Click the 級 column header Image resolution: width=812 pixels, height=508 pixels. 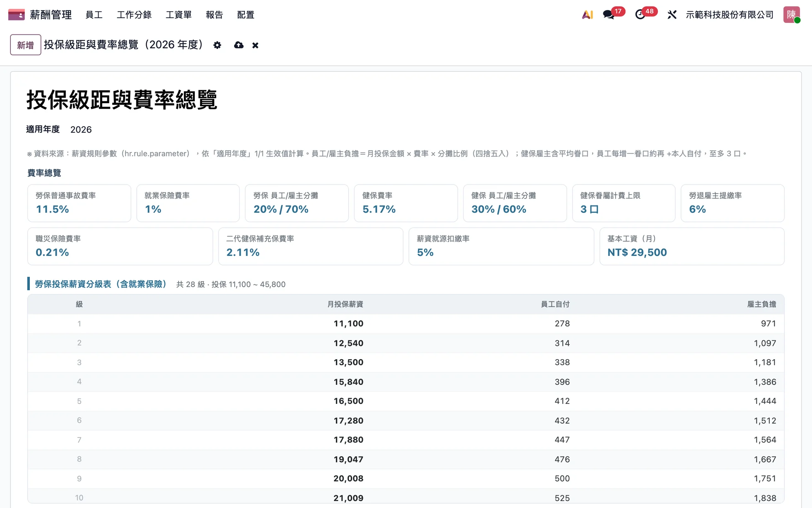tap(79, 304)
